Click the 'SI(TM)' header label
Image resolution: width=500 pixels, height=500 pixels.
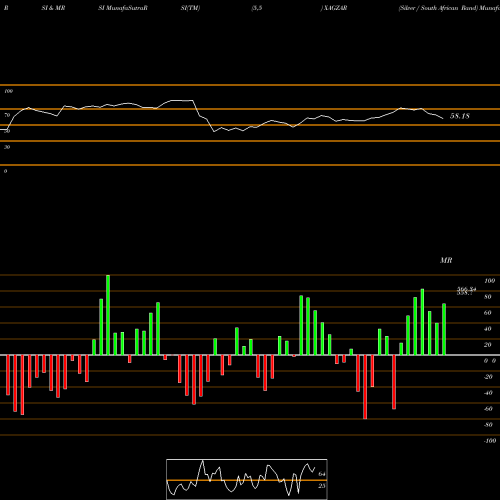(x=190, y=8)
